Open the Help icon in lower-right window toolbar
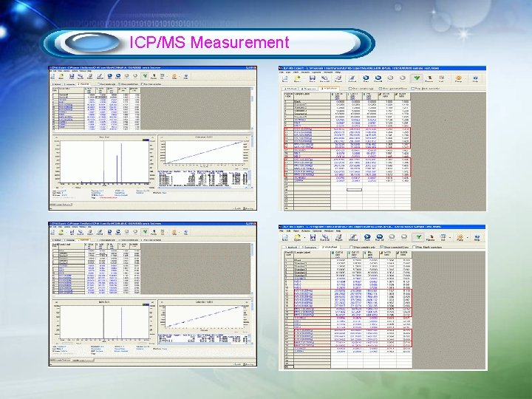532x399 pixels. 477,237
